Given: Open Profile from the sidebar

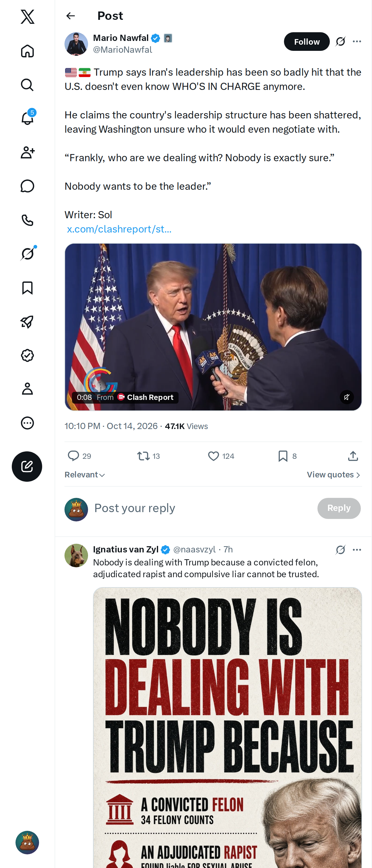Looking at the screenshot, I should pos(27,389).
